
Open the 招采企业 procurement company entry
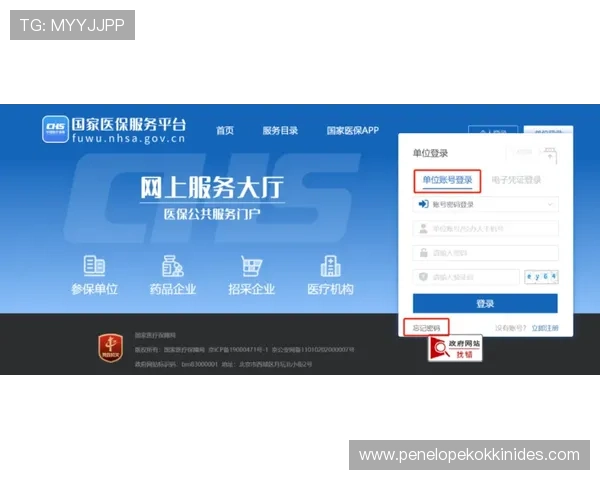[x=251, y=275]
